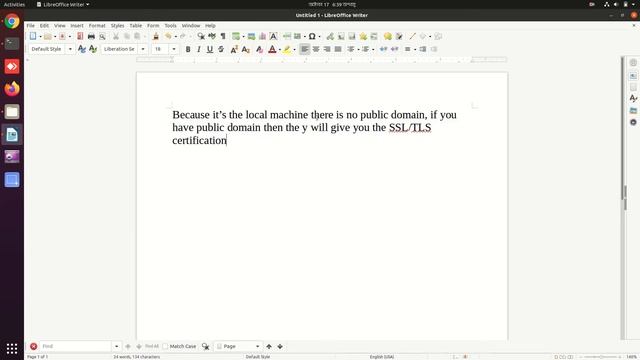Open the Insert menu
This screenshot has width=640, height=360.
(77, 25)
